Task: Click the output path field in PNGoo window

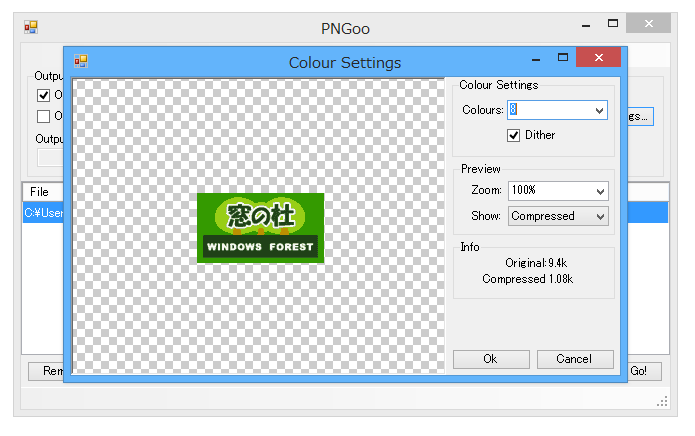Action: coord(50,158)
